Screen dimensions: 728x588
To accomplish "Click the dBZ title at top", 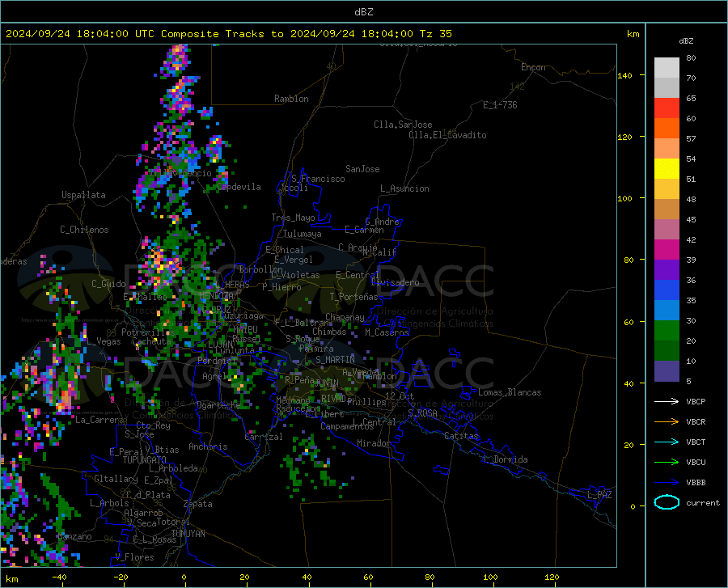I will click(x=363, y=12).
